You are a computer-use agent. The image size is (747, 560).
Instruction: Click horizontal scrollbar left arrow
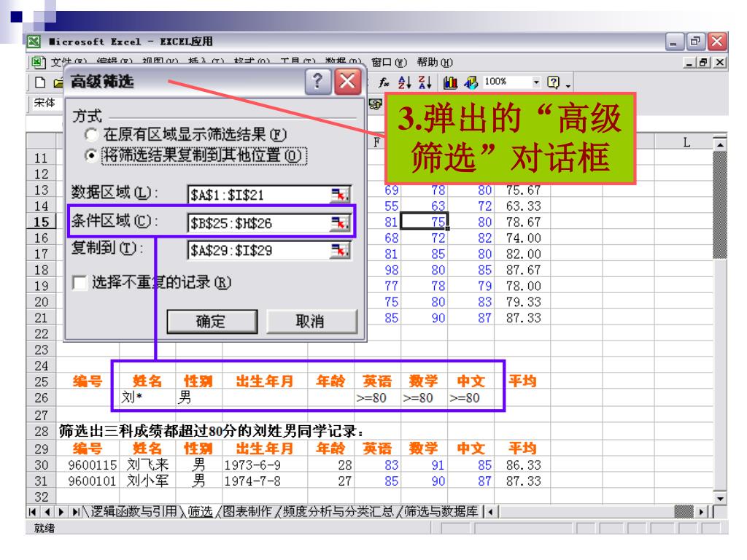(x=491, y=513)
